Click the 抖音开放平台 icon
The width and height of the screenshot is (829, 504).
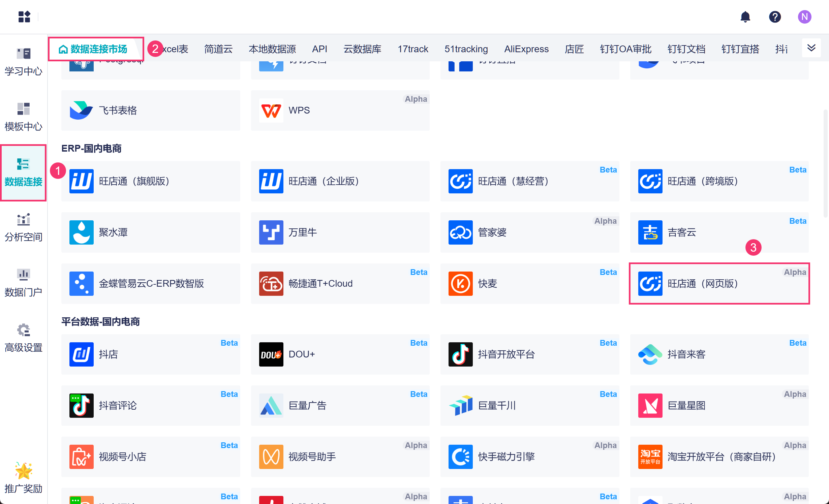[460, 354]
